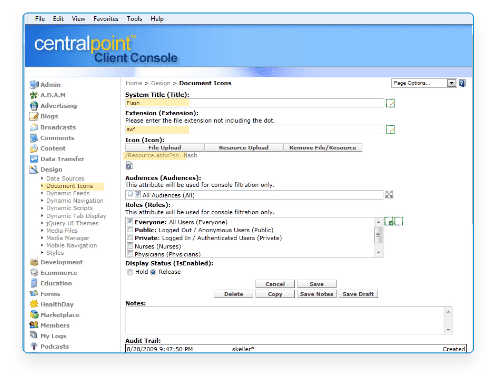
Task: Open the Page Options dropdown
Action: click(x=424, y=83)
